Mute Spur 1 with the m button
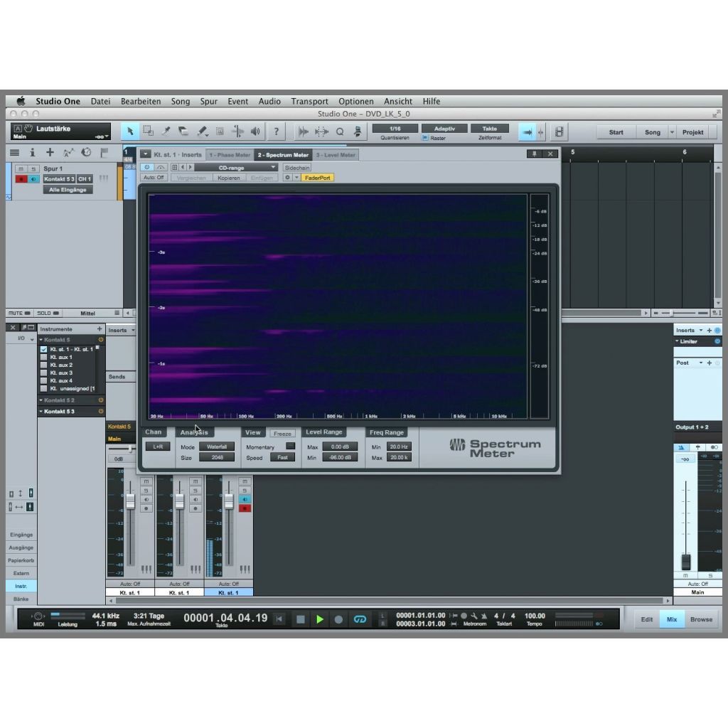 click(21, 168)
